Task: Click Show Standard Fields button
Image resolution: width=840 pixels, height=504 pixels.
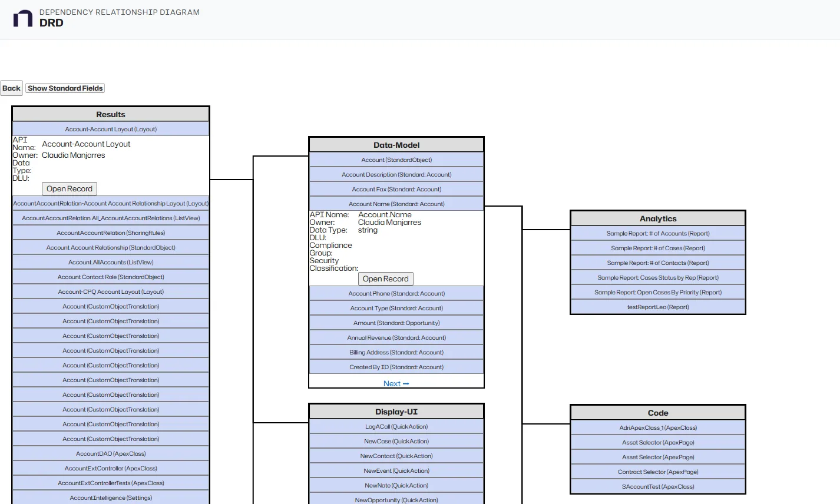Action: [x=65, y=88]
